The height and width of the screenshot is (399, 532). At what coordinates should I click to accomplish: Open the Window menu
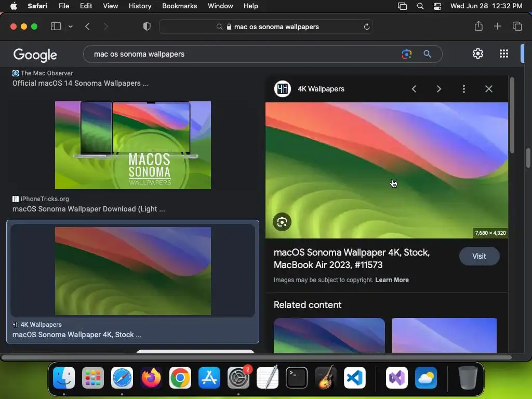[220, 6]
